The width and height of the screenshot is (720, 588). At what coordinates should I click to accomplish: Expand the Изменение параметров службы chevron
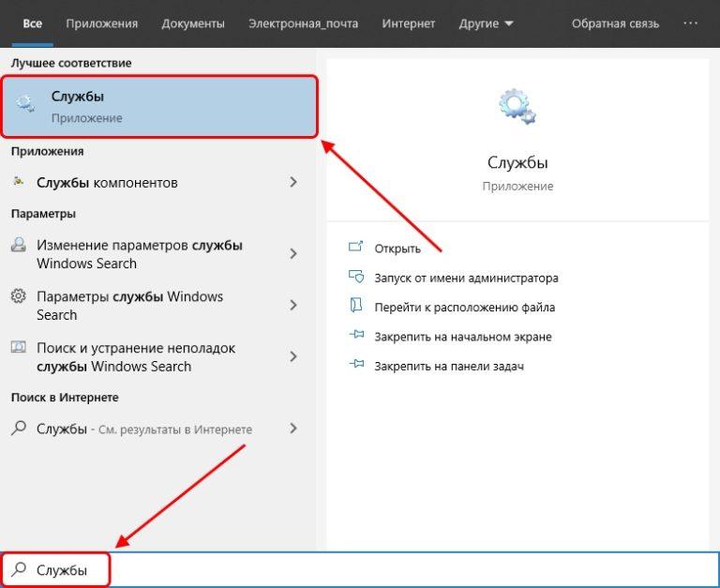(293, 254)
